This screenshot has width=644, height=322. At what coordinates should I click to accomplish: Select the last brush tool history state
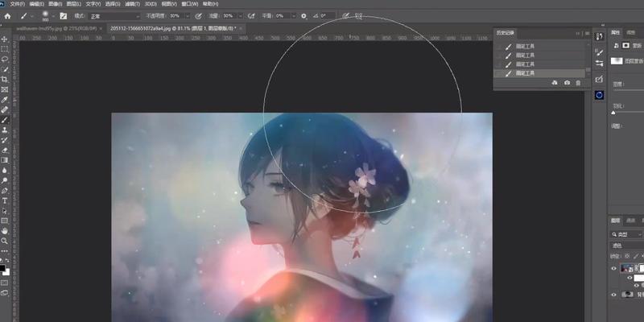coord(539,73)
